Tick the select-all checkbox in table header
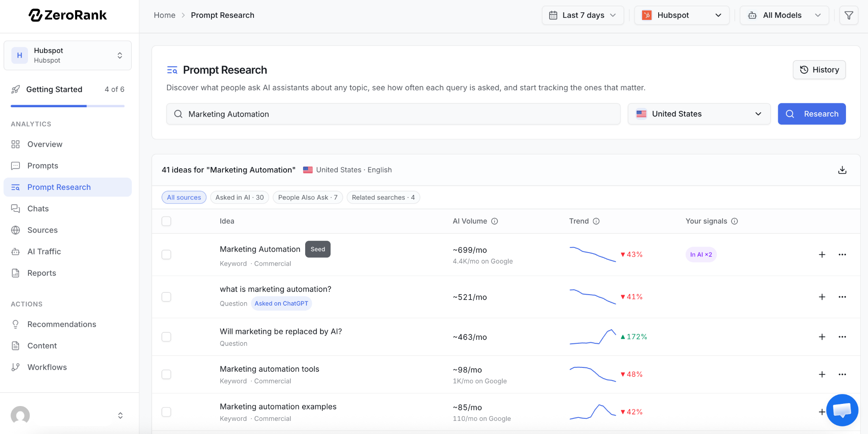This screenshot has height=434, width=868. pos(167,221)
